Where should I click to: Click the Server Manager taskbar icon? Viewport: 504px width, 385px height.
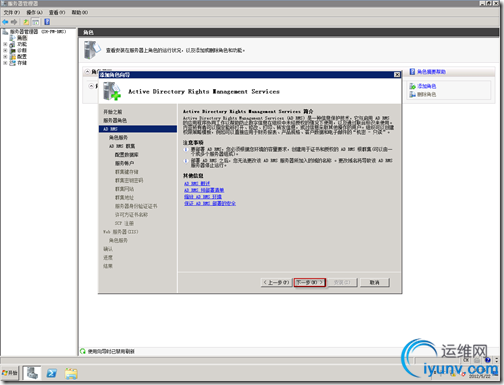point(32,373)
